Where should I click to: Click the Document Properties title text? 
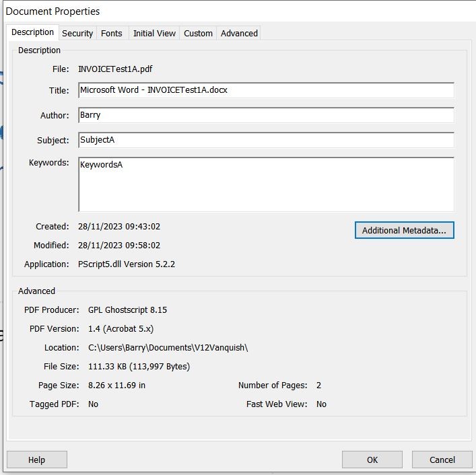click(53, 11)
